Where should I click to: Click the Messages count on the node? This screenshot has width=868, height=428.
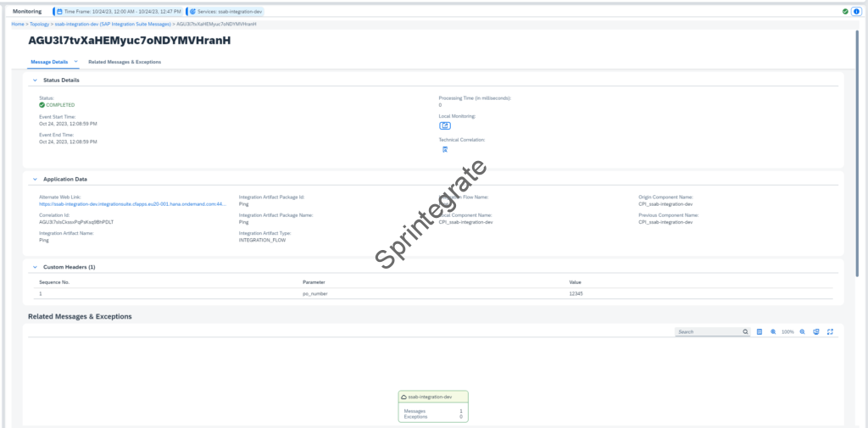pos(460,411)
